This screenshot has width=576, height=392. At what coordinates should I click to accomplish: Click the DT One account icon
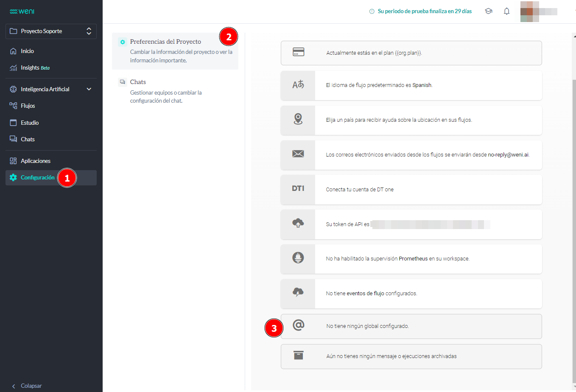pyautogui.click(x=298, y=189)
